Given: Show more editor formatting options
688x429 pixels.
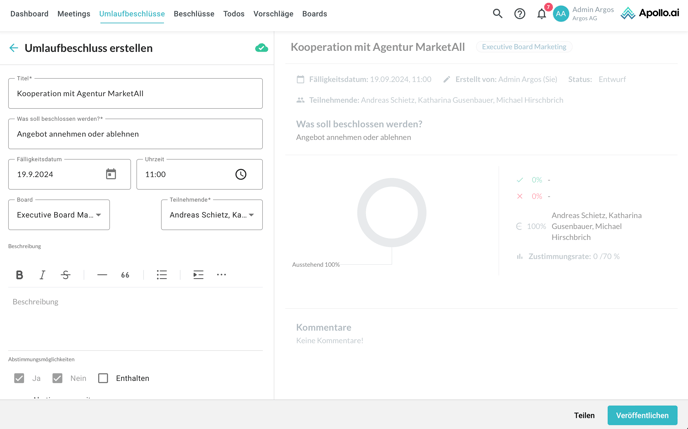Looking at the screenshot, I should (x=221, y=275).
